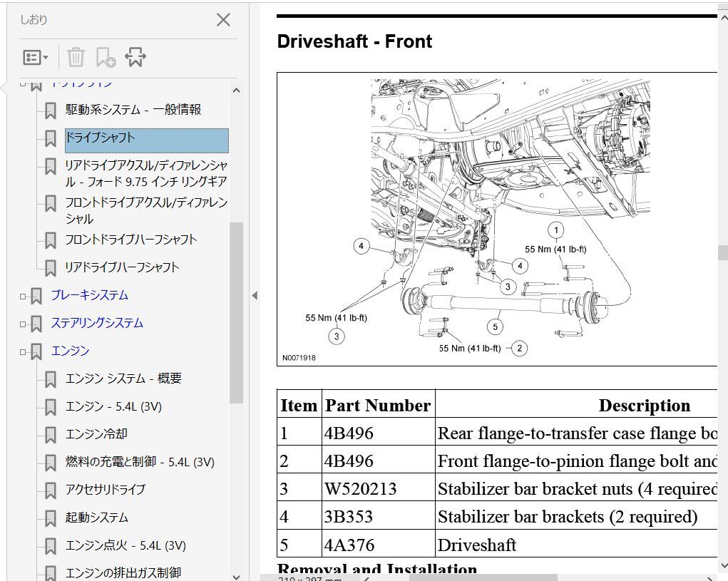The image size is (728, 581).
Task: Open bookmark エンジン点火 - 5.4L (3V)
Action: click(125, 546)
